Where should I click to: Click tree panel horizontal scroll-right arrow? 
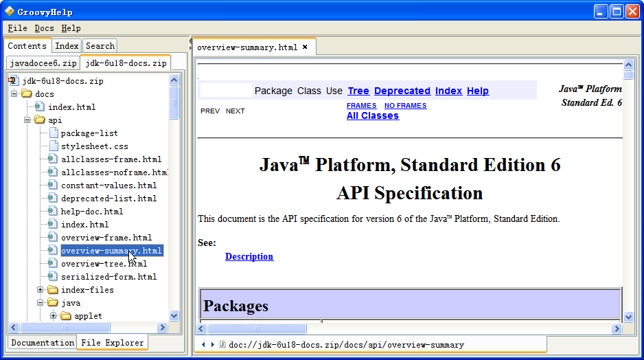click(x=162, y=327)
